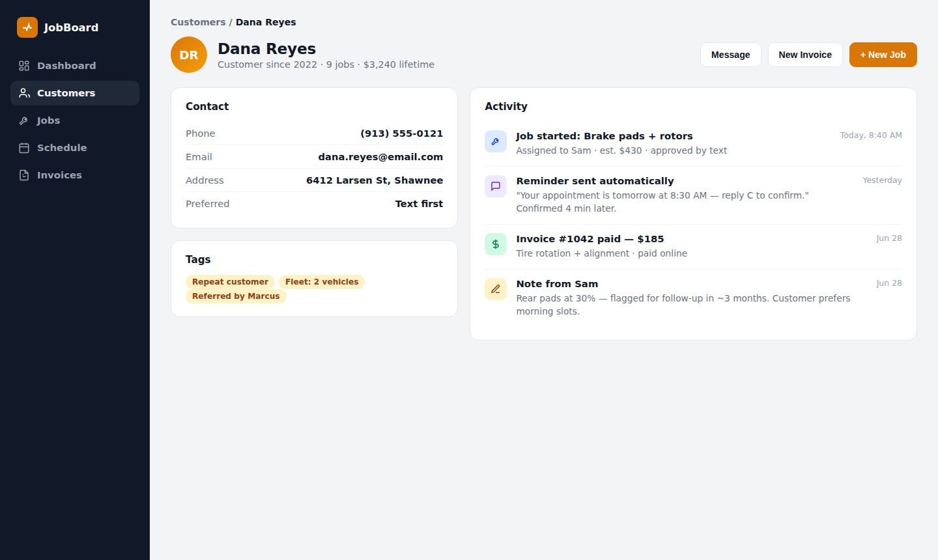Click the Today, 8:40 AM timestamp
Image resolution: width=938 pixels, height=560 pixels.
coord(871,135)
